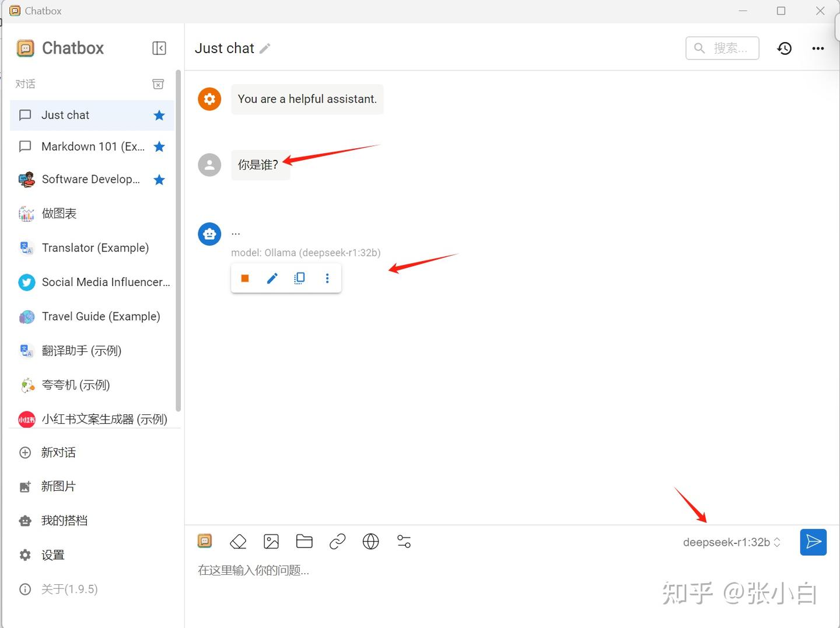Open the 翻译助手 (示例) conversation

(x=92, y=351)
